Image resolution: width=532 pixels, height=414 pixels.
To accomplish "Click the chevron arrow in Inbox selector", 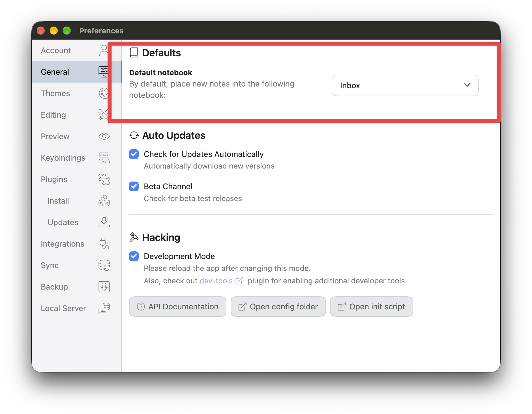I will (x=467, y=85).
